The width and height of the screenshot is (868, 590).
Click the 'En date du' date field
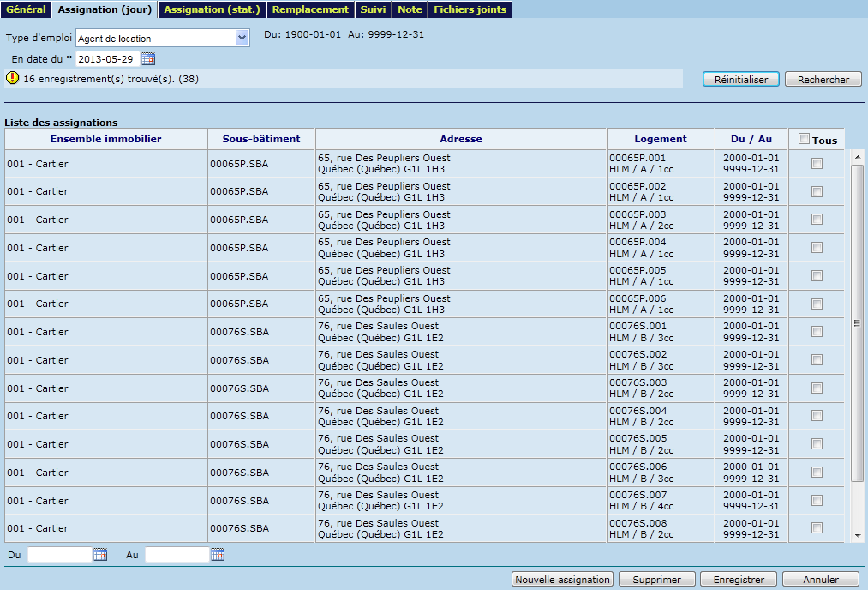[x=107, y=59]
